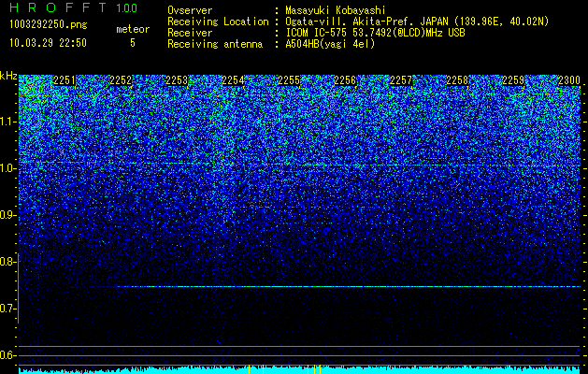Image resolution: width=588 pixels, height=374 pixels.
Task: Click the Receiver field label
Action: tap(190, 33)
